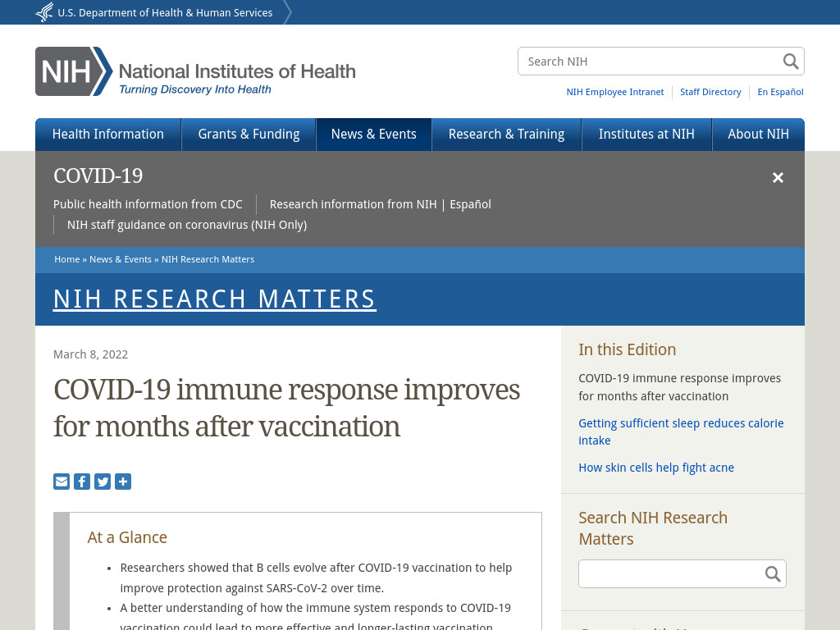Open Getting sufficient sleep reduces calorie intake

pyautogui.click(x=681, y=431)
